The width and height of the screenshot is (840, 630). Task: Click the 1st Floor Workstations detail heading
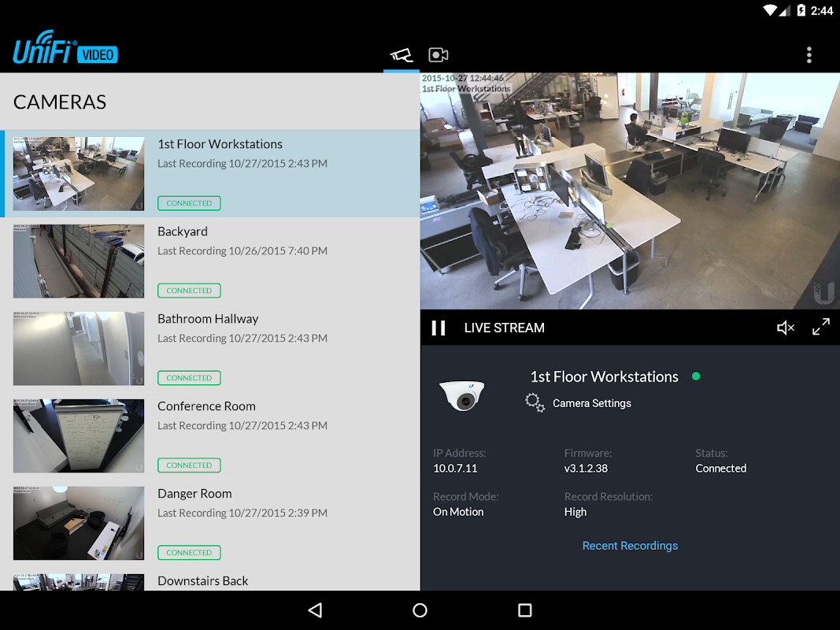point(605,376)
